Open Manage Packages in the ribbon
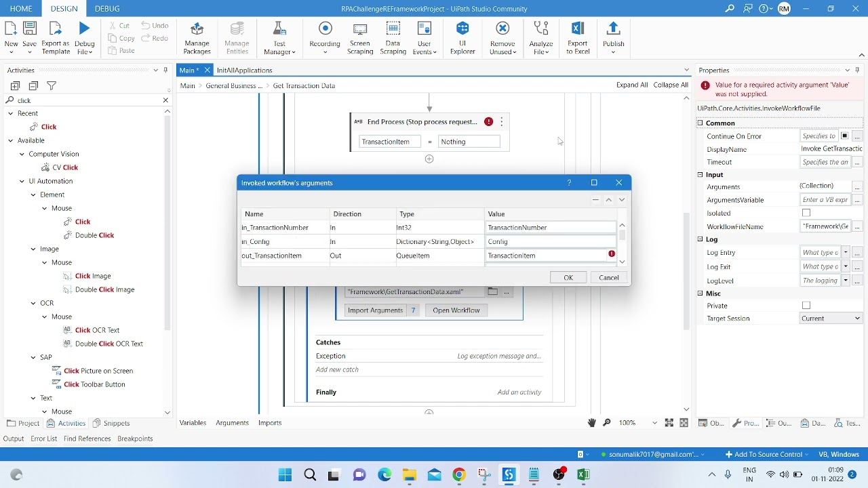The width and height of the screenshot is (868, 488). pyautogui.click(x=197, y=37)
